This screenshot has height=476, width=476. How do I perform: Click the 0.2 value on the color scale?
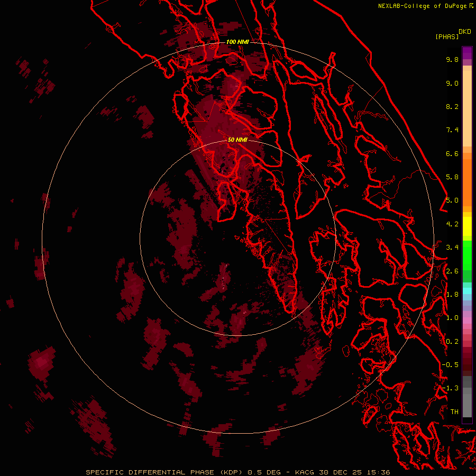click(452, 342)
